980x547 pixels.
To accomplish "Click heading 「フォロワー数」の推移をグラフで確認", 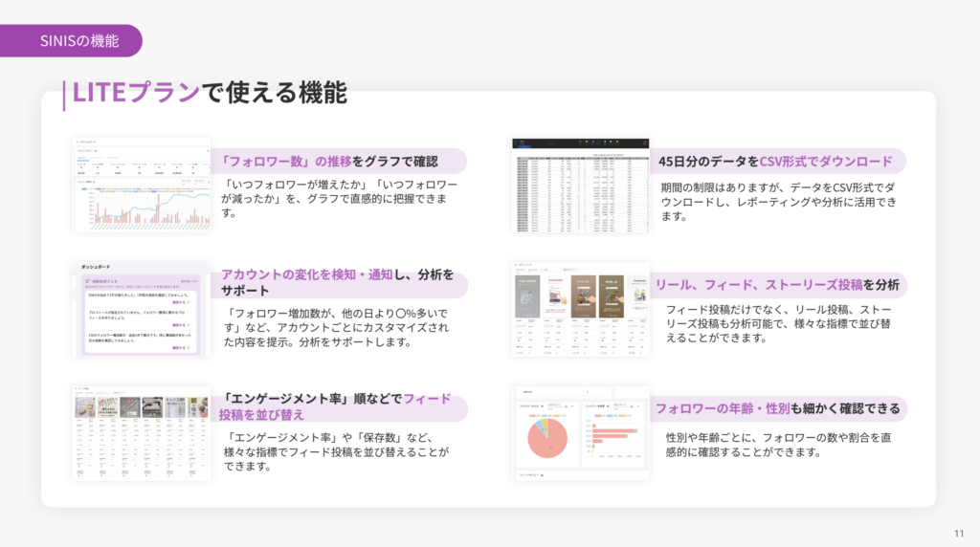I will click(329, 161).
